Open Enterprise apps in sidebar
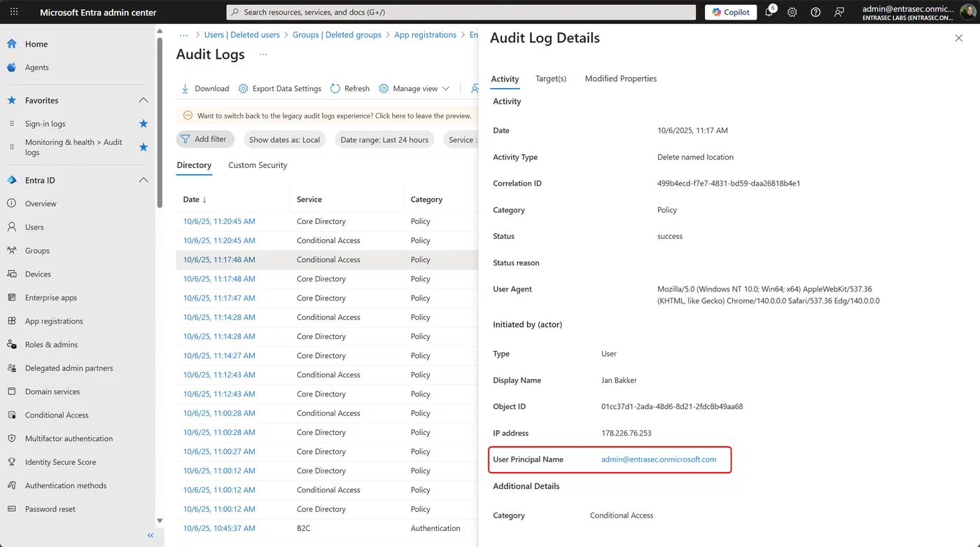This screenshot has width=980, height=547. click(x=51, y=298)
